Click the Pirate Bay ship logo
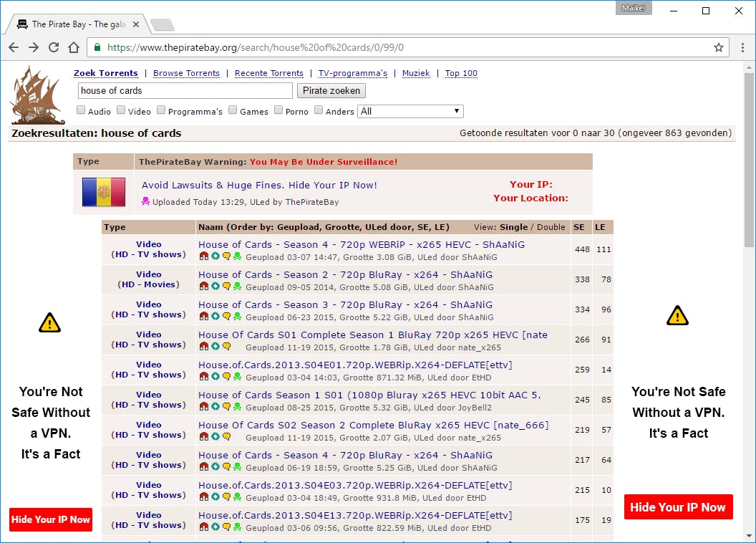The image size is (756, 543). (37, 95)
